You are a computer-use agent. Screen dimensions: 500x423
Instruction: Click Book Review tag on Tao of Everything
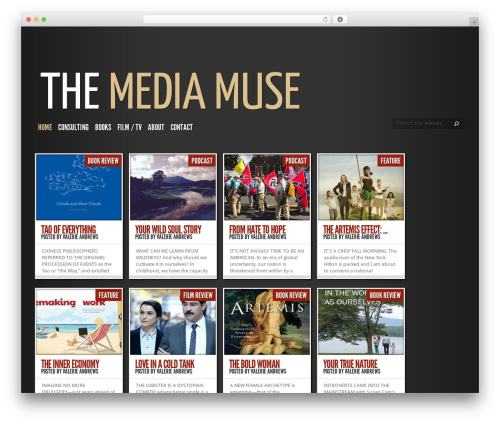(x=103, y=161)
